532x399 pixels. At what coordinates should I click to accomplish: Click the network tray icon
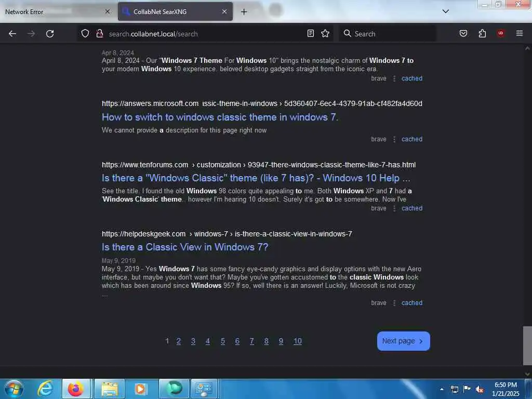coord(454,389)
